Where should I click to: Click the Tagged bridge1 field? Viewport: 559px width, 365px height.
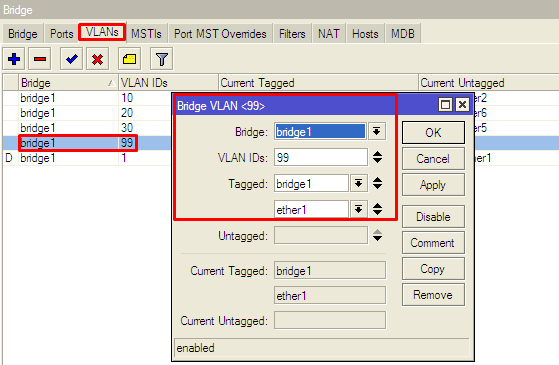point(311,183)
